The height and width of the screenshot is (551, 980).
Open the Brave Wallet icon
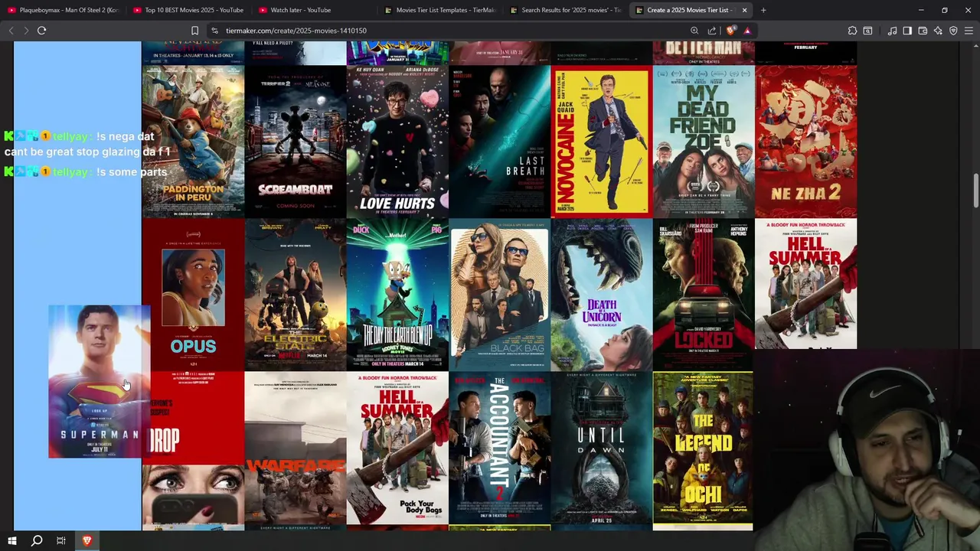[x=923, y=31]
